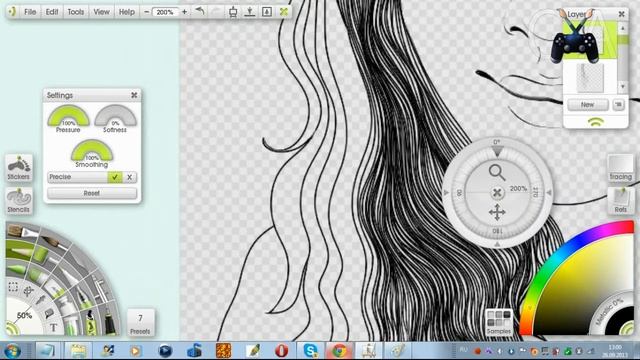Open the Help menu

pyautogui.click(x=127, y=12)
